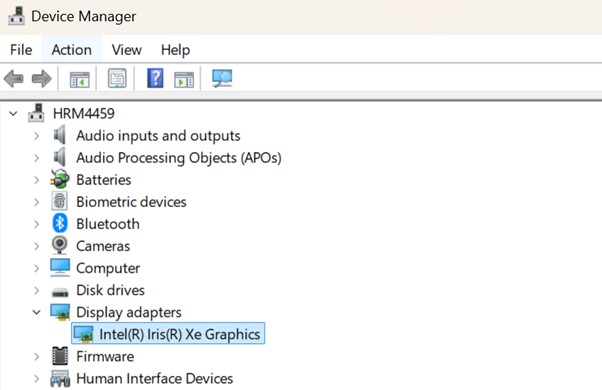Image resolution: width=602 pixels, height=390 pixels.
Task: Click Audio inputs and outputs speaker icon
Action: (x=60, y=135)
